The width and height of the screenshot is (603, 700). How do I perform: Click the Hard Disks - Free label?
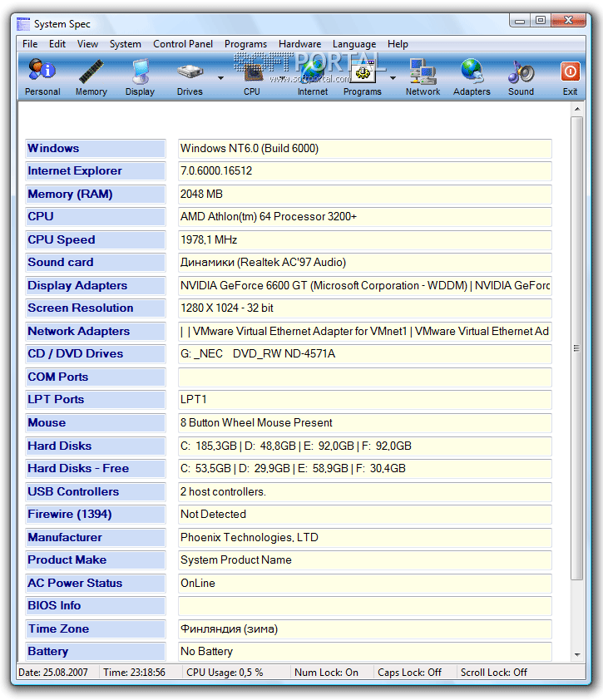tap(96, 468)
